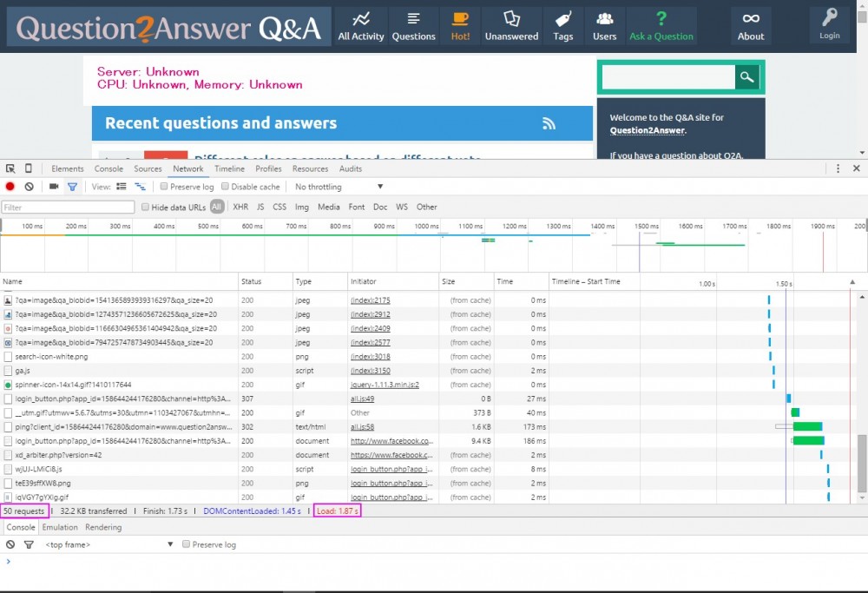Viewport: 868px width, 593px height.
Task: Open the Emulation drawer tab
Action: click(x=60, y=527)
